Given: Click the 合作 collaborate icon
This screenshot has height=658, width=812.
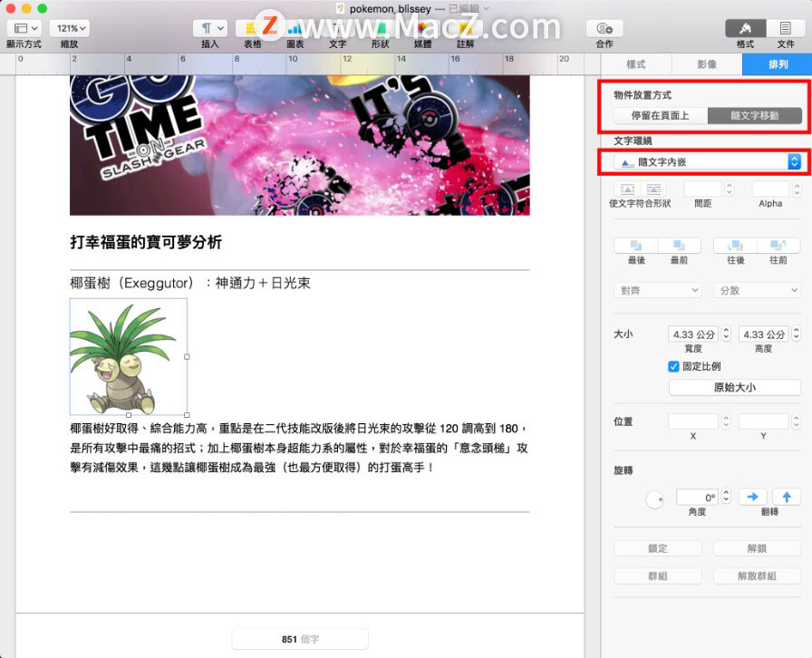Looking at the screenshot, I should [x=604, y=28].
